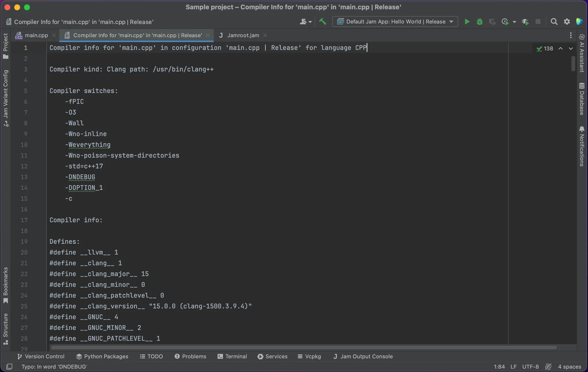588x372 pixels.
Task: Click the JetBrains toolbox colorful icon
Action: click(x=579, y=22)
